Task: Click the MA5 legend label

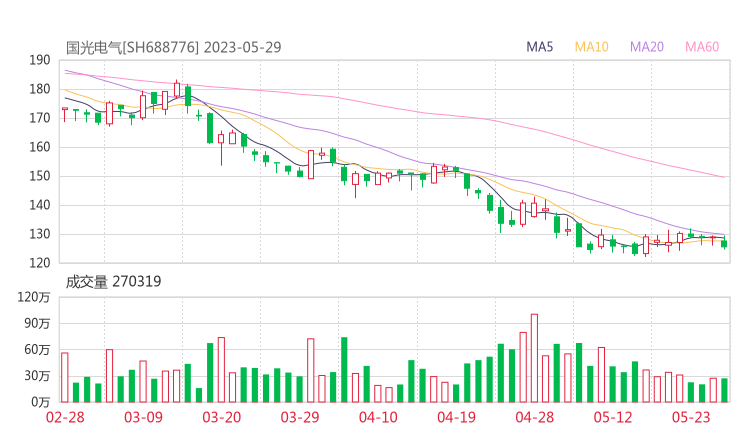Action: tap(539, 47)
